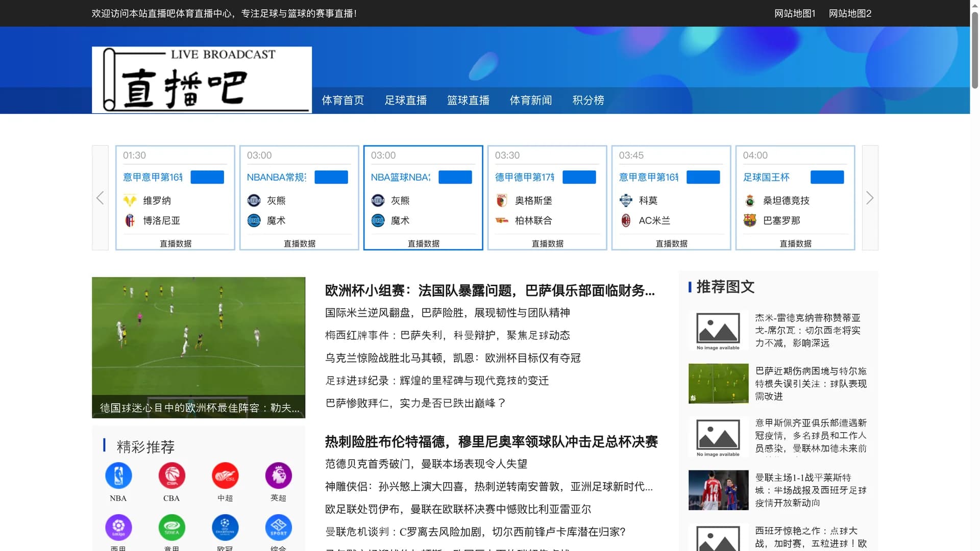Read 意甲斯佩齐亚俱乐部遭遇新冠疫情 article
The height and width of the screenshot is (551, 980).
coord(811,436)
